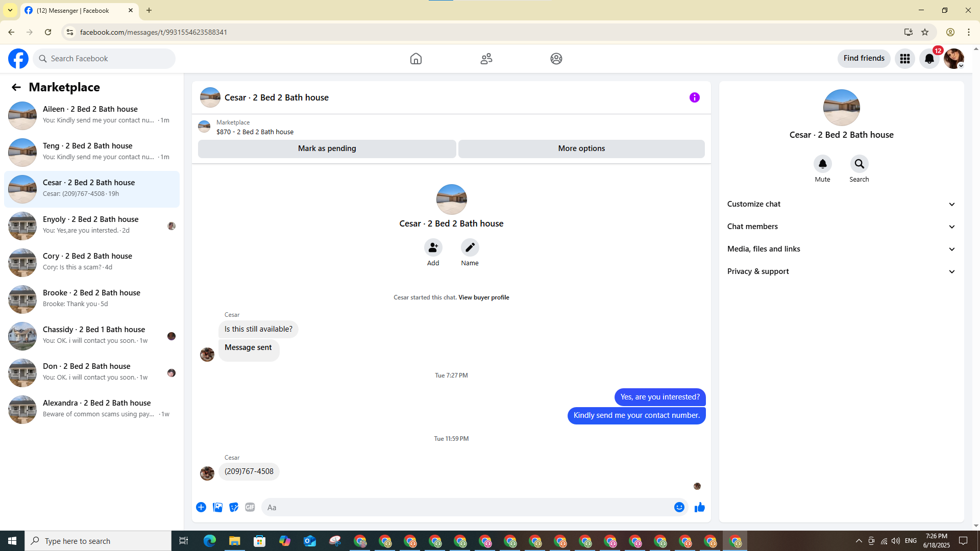Choose a sticker from the composer
Image resolution: width=980 pixels, height=551 pixels.
click(x=234, y=507)
